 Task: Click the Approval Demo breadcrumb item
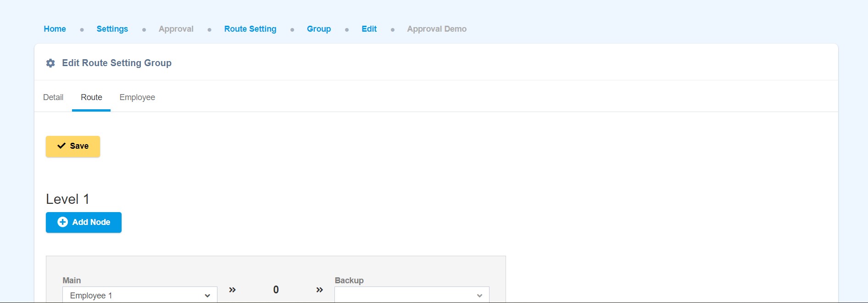point(437,29)
